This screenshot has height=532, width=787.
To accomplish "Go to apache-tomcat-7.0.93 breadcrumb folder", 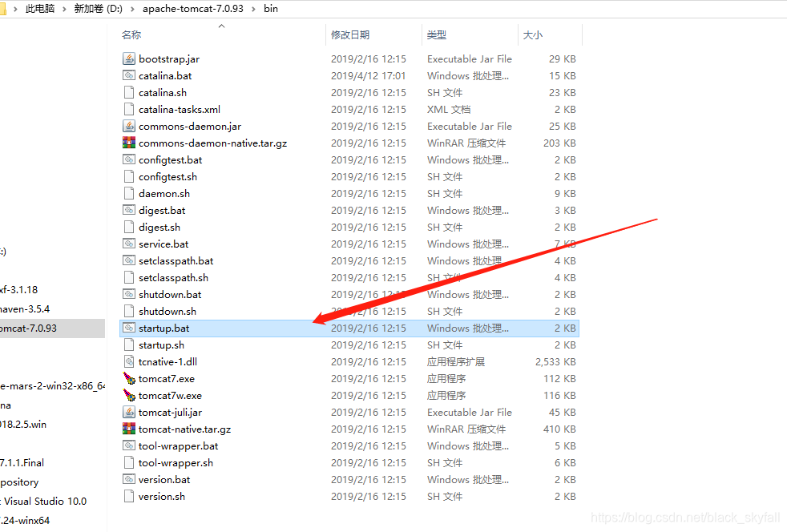I will [x=192, y=9].
